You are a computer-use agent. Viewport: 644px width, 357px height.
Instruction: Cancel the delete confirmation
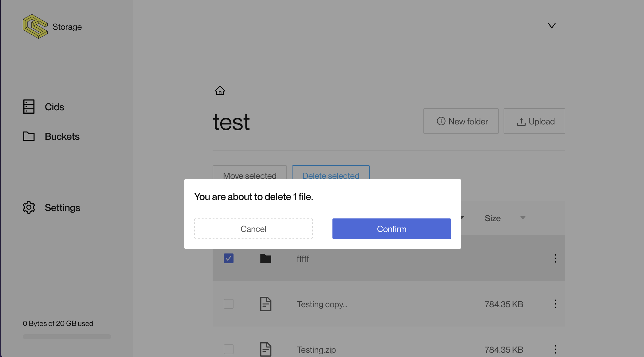[253, 229]
